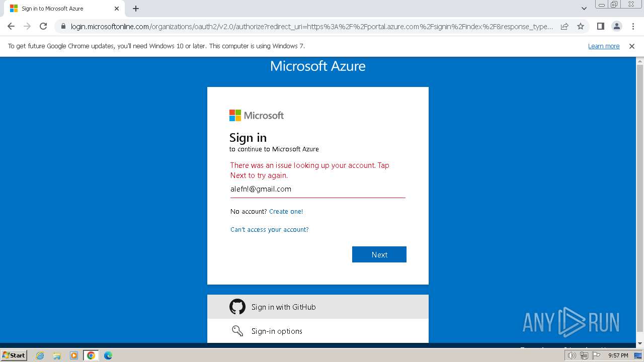Screen dimensions: 644x362
Task: Switch to Chrome in the taskbar
Action: (x=91, y=355)
